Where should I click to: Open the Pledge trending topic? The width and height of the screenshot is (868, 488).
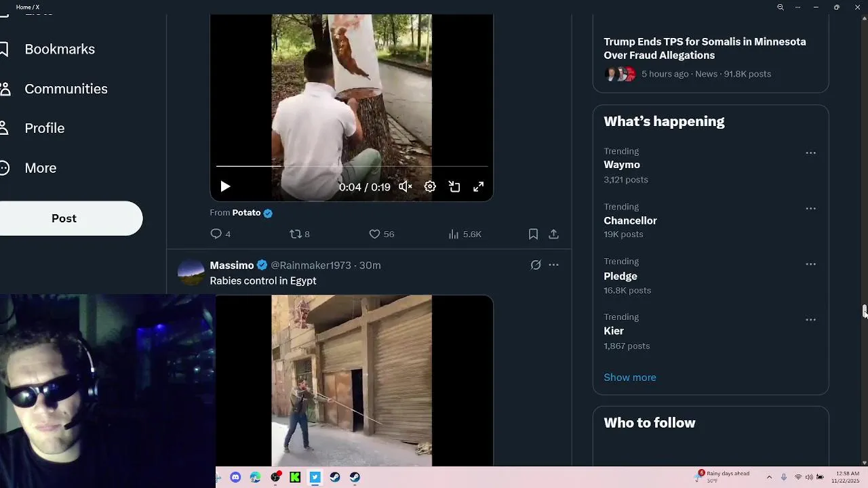pyautogui.click(x=620, y=276)
